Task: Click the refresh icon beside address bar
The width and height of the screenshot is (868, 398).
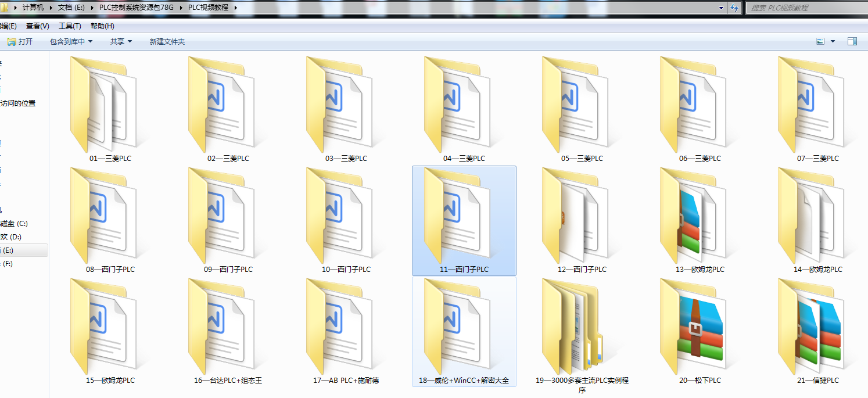Action: 734,8
